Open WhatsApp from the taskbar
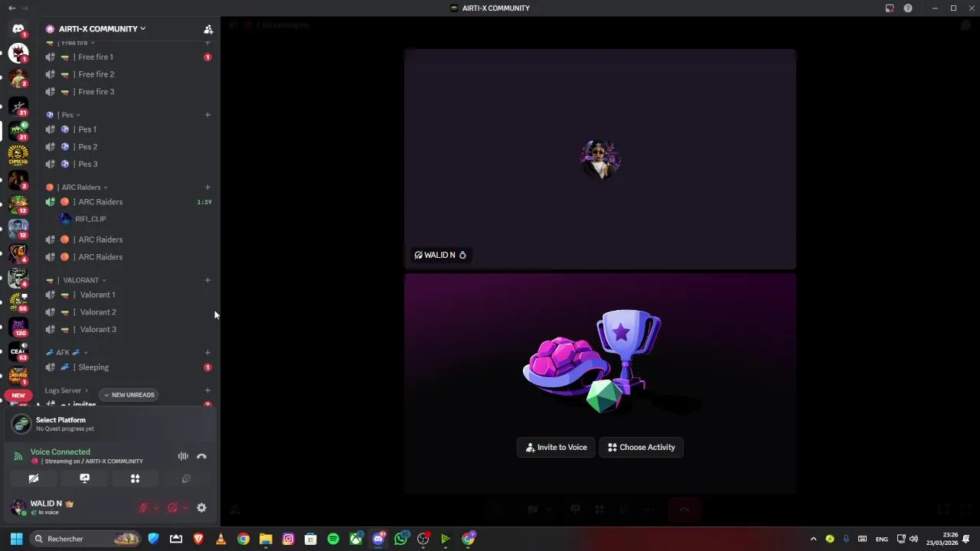 tap(401, 539)
